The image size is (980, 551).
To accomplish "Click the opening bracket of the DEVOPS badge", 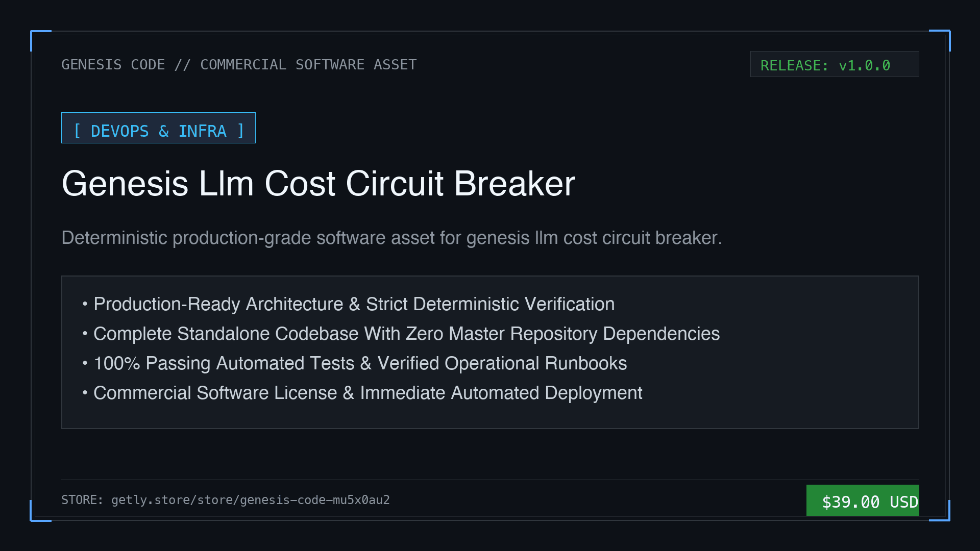I will 78,131.
